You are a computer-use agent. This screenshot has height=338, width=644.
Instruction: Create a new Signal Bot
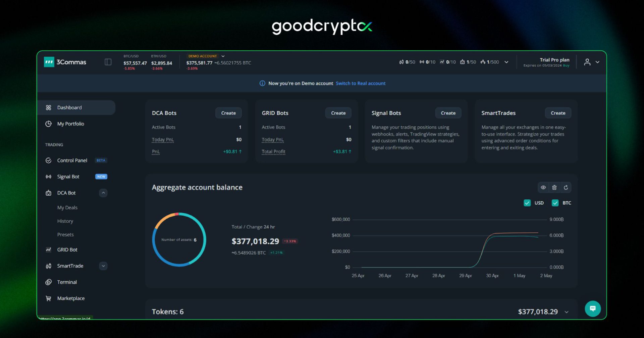click(448, 113)
